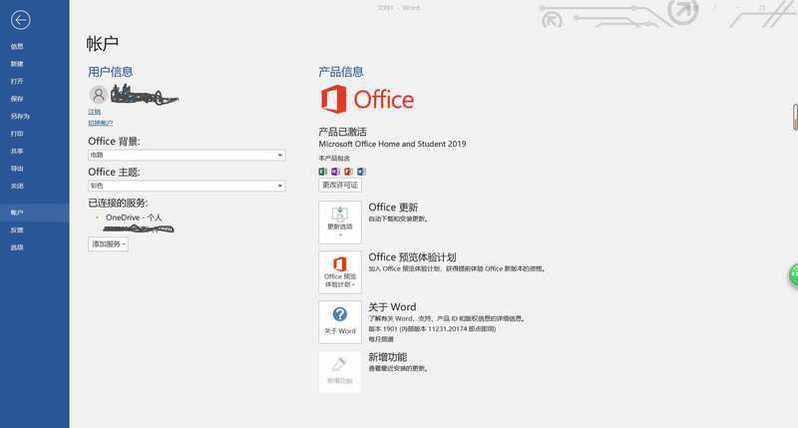Click the purple OneNote product icon

point(336,172)
